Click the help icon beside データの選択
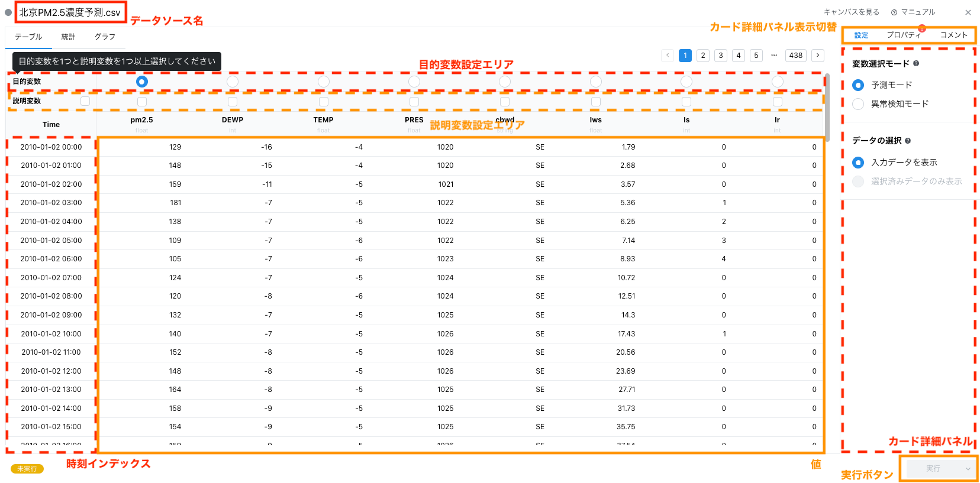Screen dimensions: 980x483 pos(908,141)
